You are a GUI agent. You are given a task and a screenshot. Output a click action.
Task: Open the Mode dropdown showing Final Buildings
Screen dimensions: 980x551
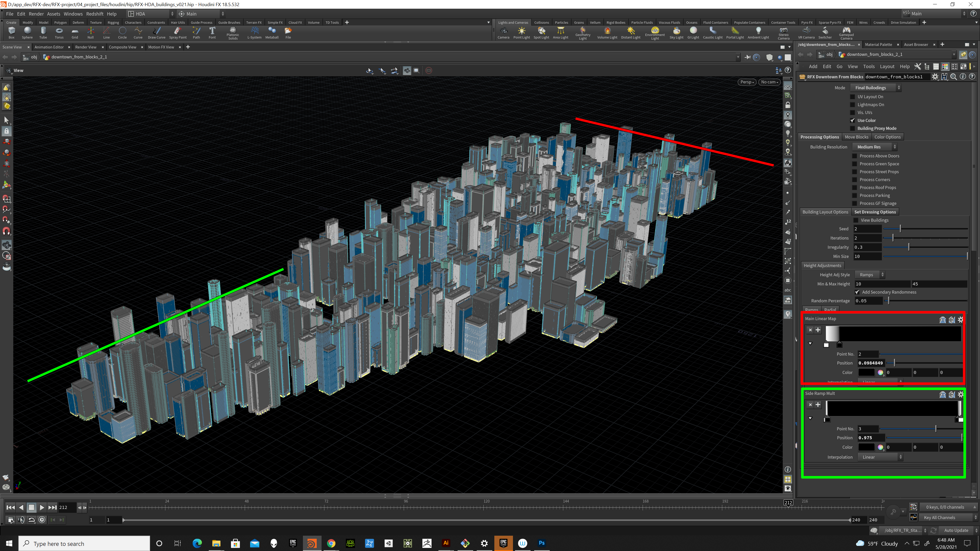coord(876,87)
